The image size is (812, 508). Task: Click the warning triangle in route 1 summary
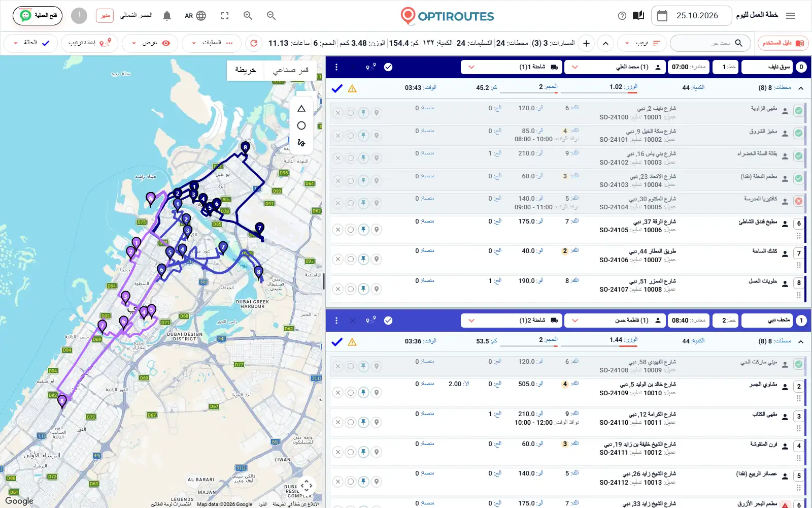352,88
